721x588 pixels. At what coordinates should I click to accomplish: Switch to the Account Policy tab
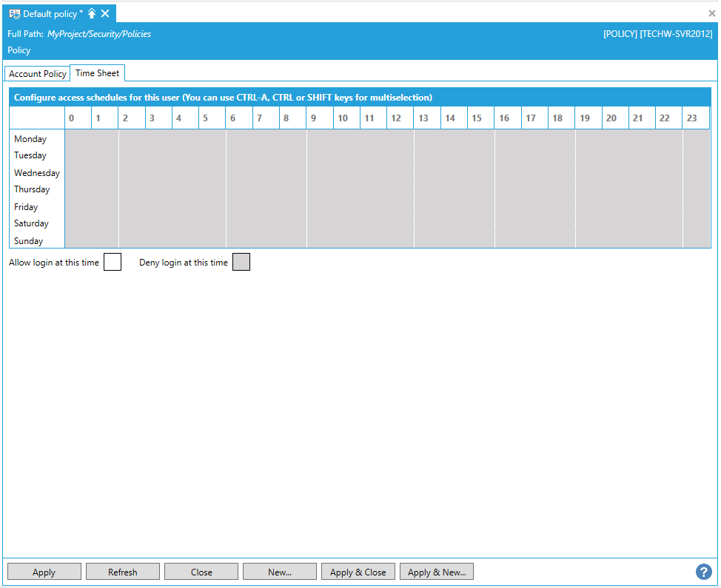37,74
